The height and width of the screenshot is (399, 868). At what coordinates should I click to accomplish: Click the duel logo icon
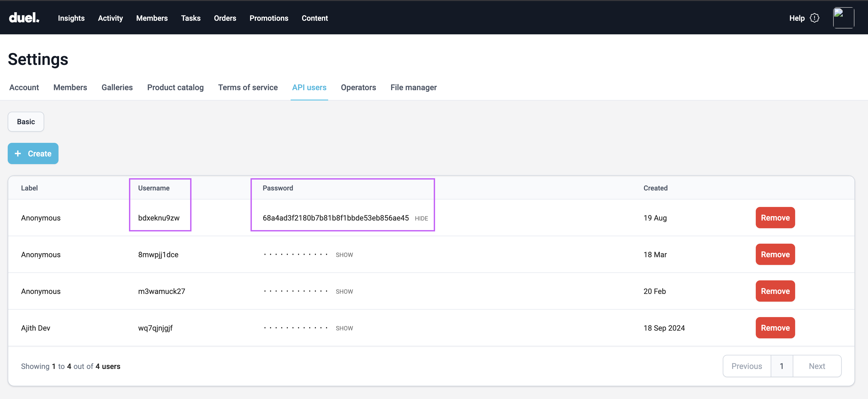tap(24, 18)
